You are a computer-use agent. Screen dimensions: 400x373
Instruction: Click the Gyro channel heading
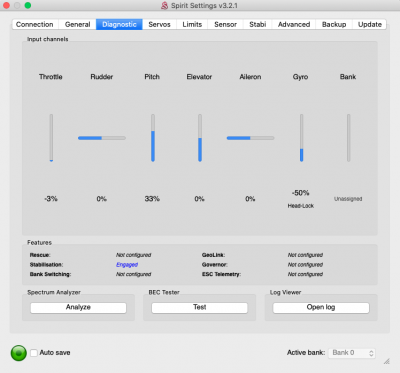tap(300, 77)
